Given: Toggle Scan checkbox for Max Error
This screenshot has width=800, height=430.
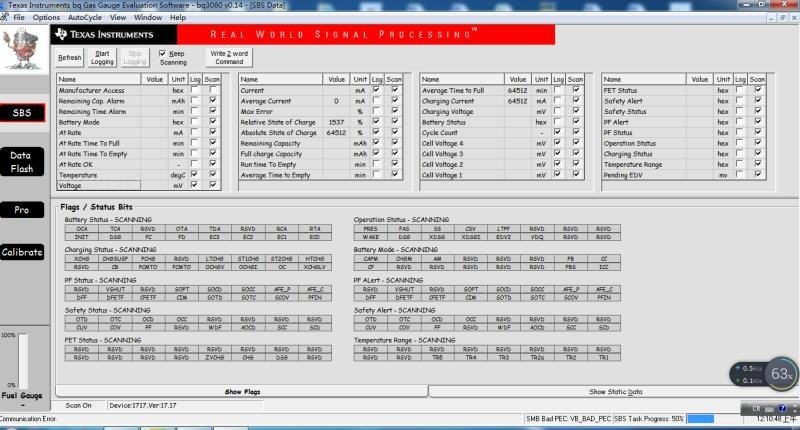Looking at the screenshot, I should pos(395,111).
